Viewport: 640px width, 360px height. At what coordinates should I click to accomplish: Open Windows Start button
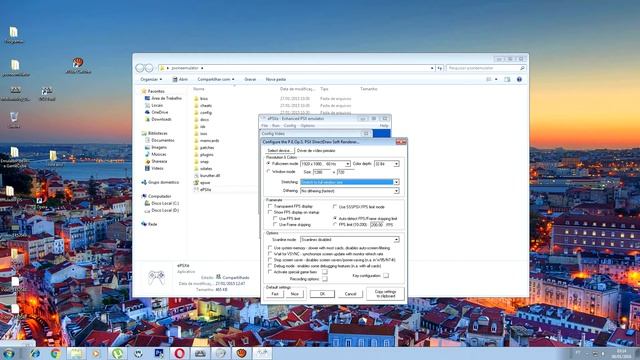9,353
